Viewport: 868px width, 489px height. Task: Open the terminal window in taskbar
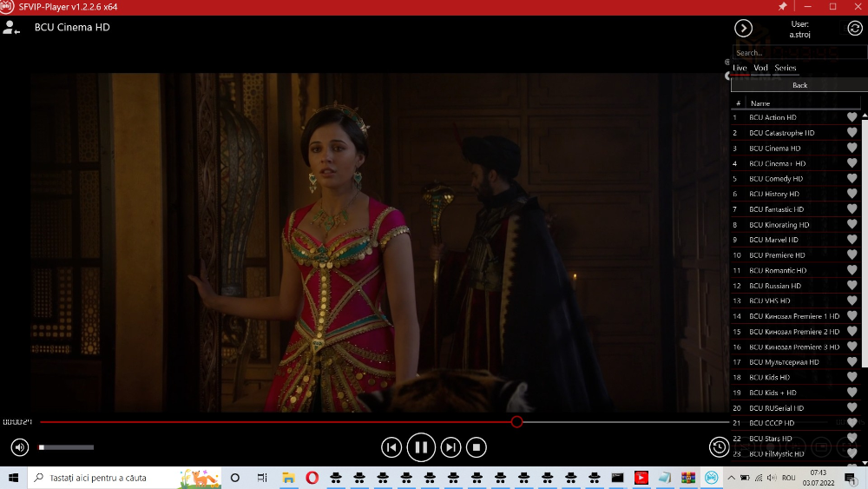(618, 478)
